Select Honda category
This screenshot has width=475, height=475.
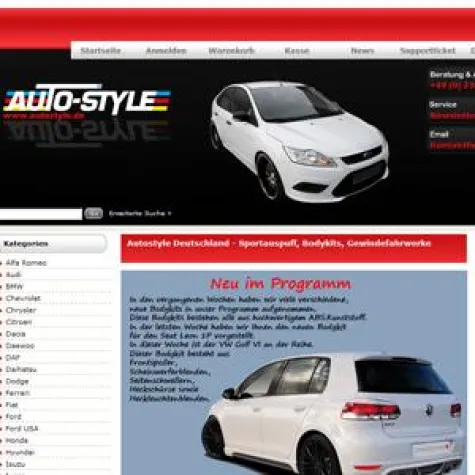(x=17, y=440)
